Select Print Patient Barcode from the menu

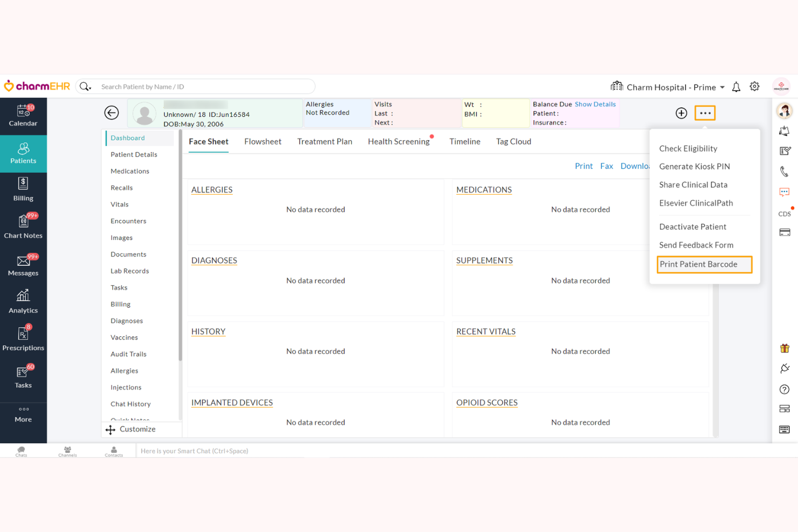(699, 264)
